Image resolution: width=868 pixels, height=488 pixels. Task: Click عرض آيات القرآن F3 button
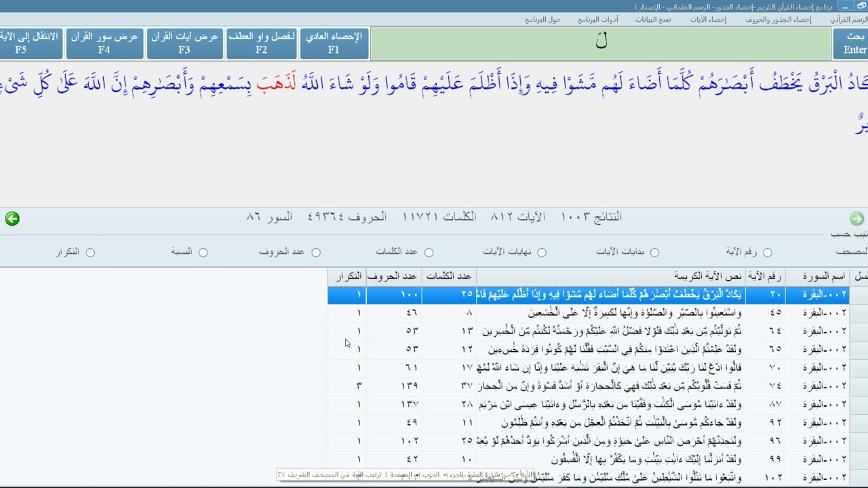tap(184, 43)
